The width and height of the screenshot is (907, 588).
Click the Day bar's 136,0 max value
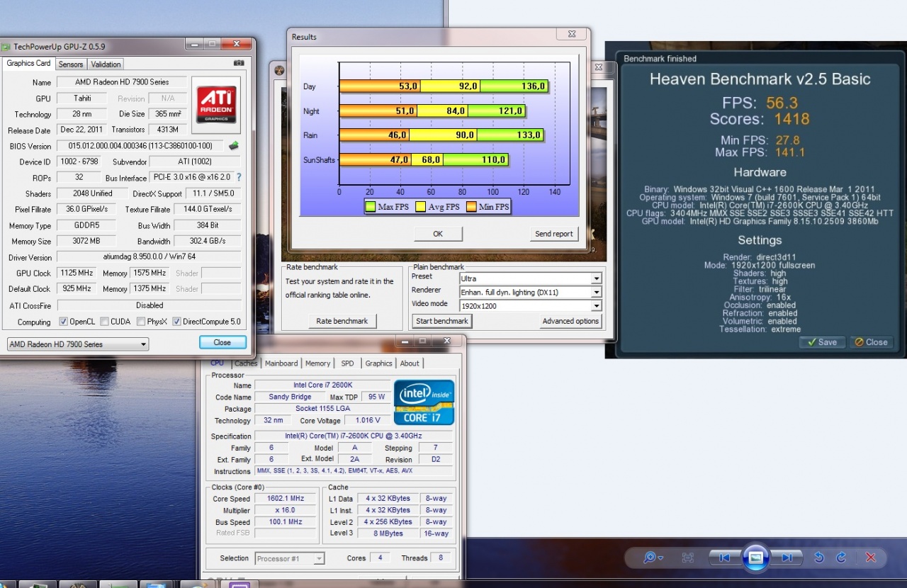[534, 86]
